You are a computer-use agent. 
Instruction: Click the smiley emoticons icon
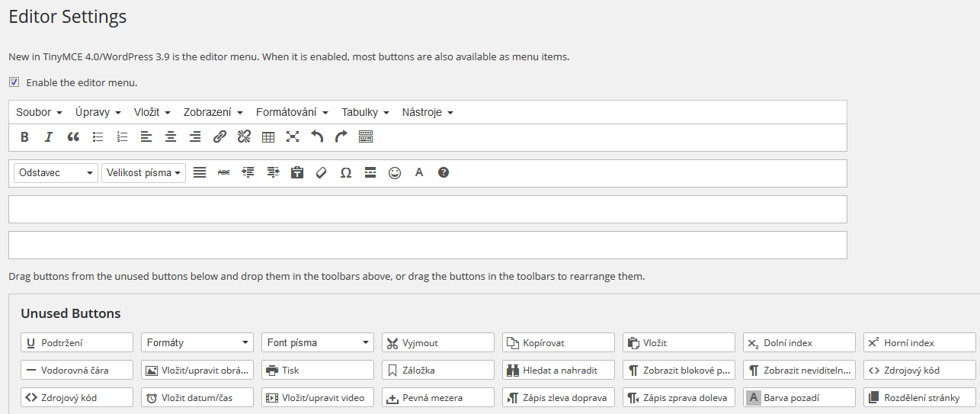(395, 173)
